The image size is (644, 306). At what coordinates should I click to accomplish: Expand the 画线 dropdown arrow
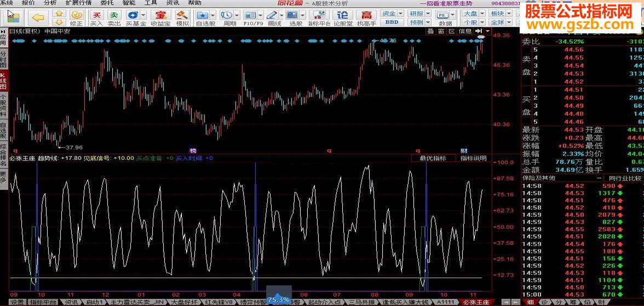281,15
